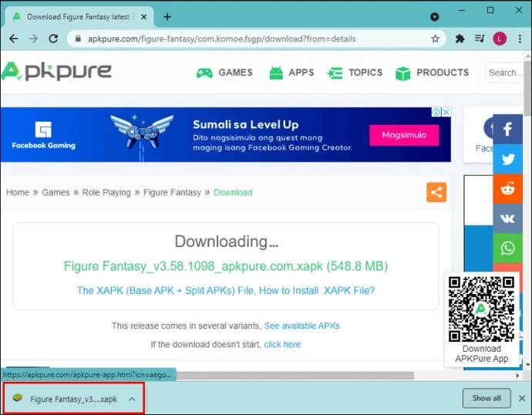Reload the current page
The image size is (532, 415).
[53, 39]
